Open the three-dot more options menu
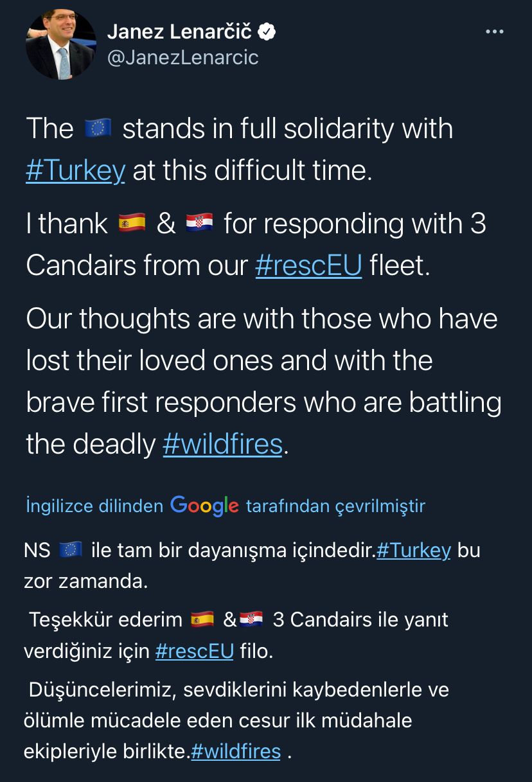532x782 pixels. (x=494, y=31)
